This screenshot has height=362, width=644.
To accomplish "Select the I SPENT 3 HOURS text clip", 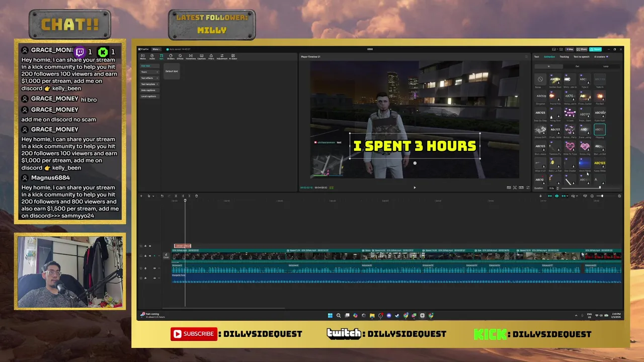I will point(183,246).
